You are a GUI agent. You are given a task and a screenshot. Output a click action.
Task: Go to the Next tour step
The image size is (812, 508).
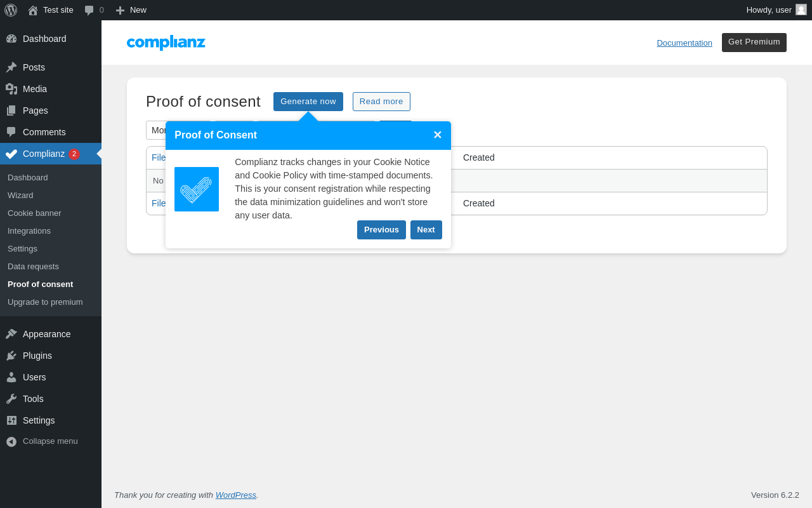tap(426, 230)
